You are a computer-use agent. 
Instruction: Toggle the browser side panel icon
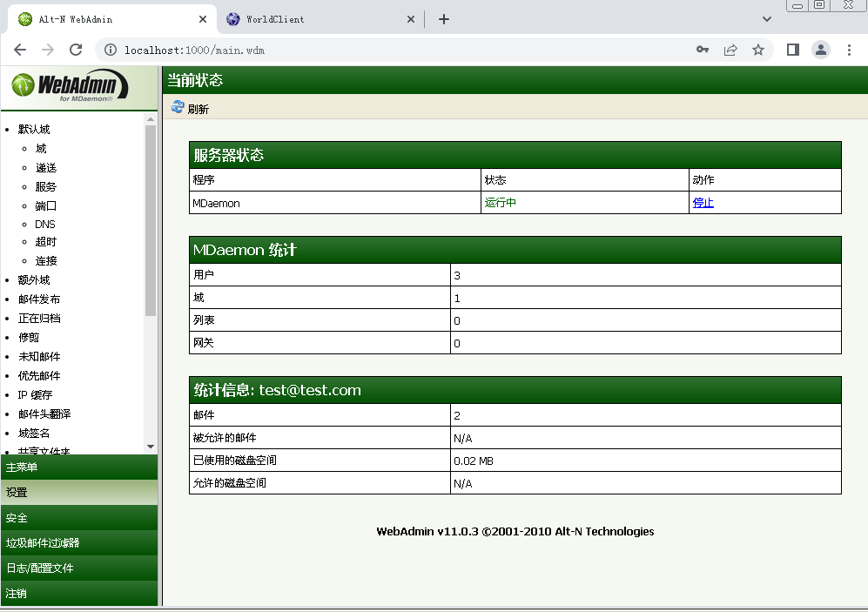pos(793,50)
